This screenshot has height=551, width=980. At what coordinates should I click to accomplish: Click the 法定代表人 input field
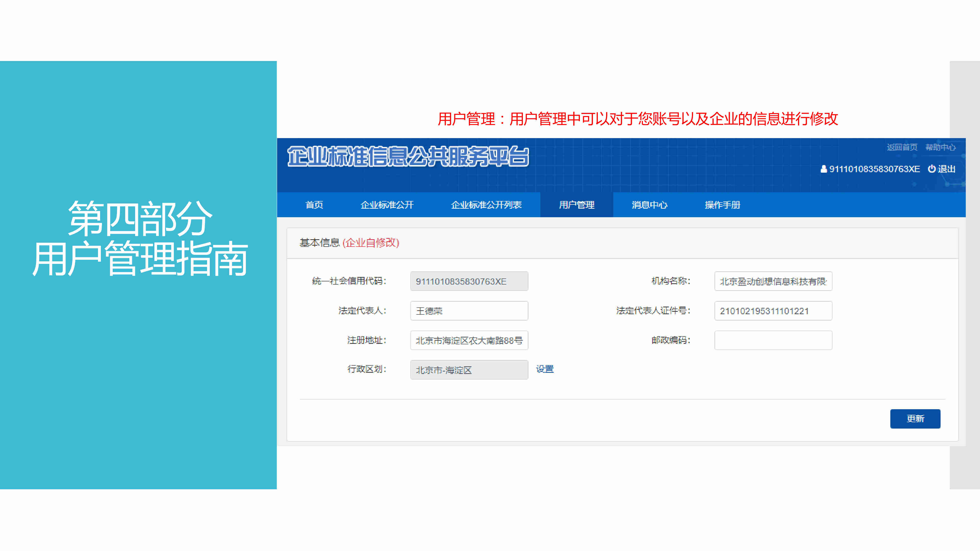point(469,311)
